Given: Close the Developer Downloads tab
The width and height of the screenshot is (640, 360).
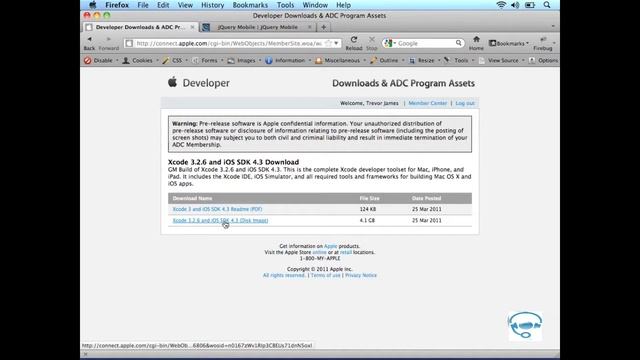Looking at the screenshot, I should [x=192, y=27].
